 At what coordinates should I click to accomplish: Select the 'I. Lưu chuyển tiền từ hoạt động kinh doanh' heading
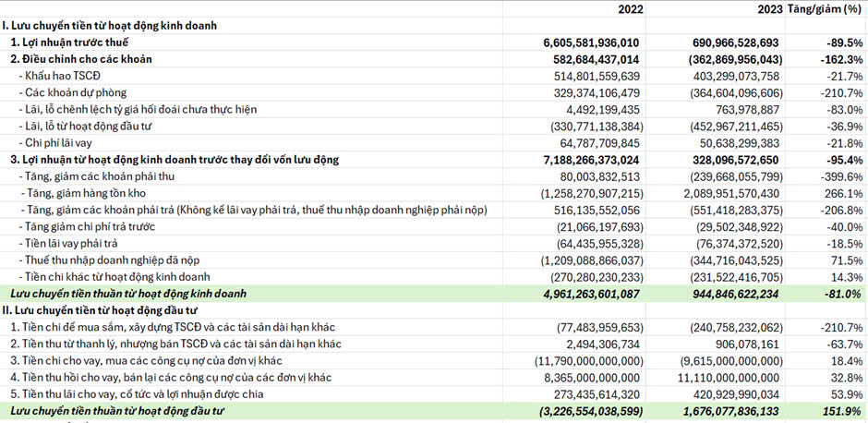110,26
